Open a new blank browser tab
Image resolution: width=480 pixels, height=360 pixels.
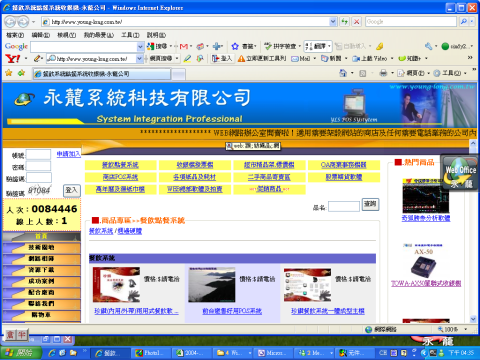coord(179,74)
